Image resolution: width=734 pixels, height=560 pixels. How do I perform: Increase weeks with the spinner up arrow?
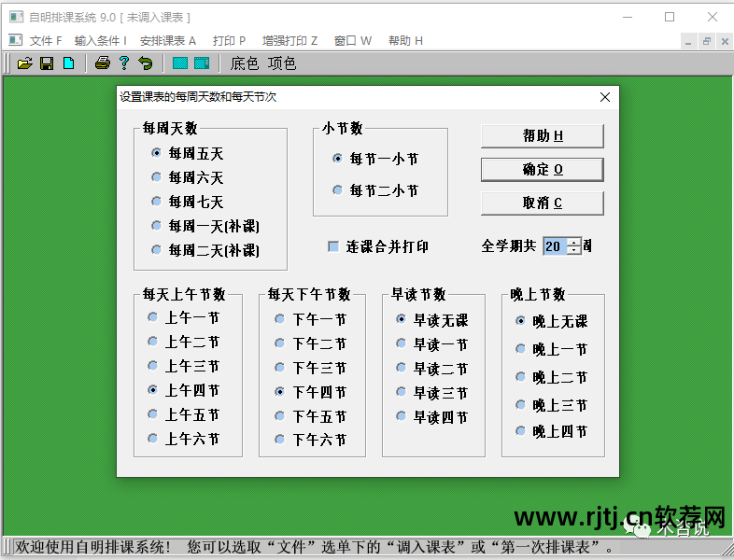point(574,242)
